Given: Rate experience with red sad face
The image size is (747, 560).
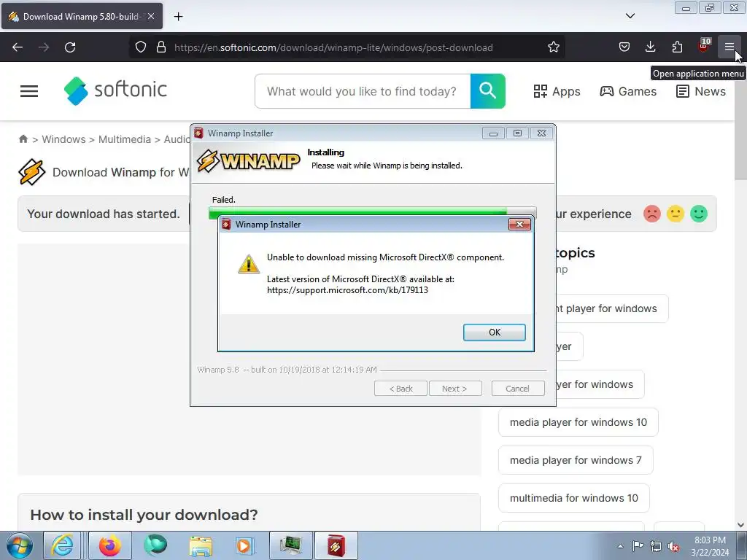Looking at the screenshot, I should pos(651,214).
